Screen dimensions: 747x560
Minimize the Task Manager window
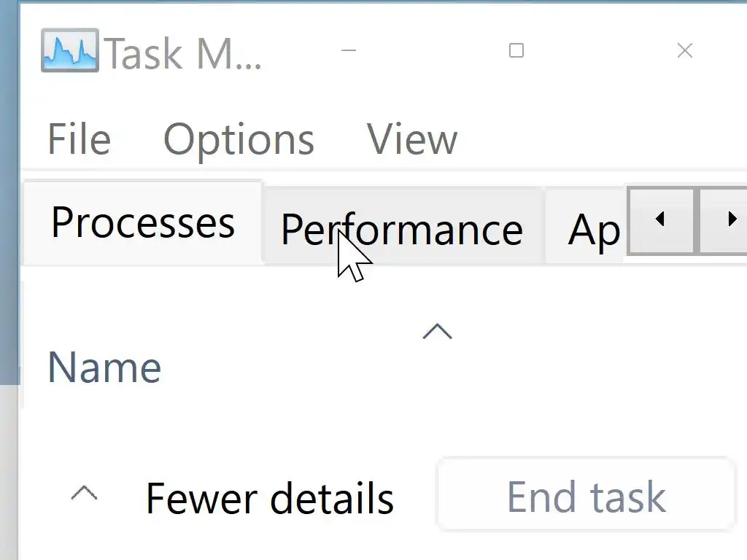click(349, 50)
